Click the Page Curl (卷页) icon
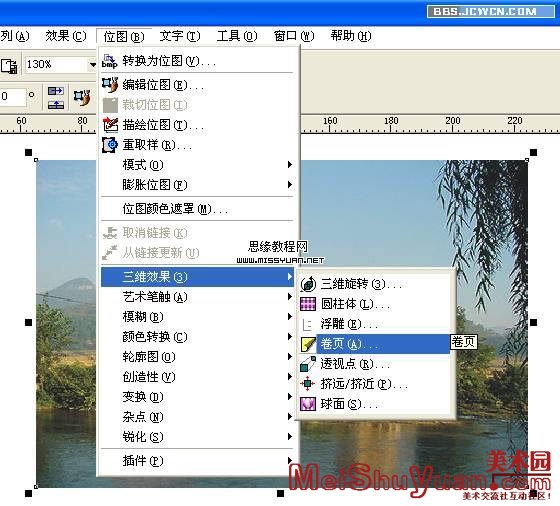Image resolution: width=560 pixels, height=506 pixels. 308,344
